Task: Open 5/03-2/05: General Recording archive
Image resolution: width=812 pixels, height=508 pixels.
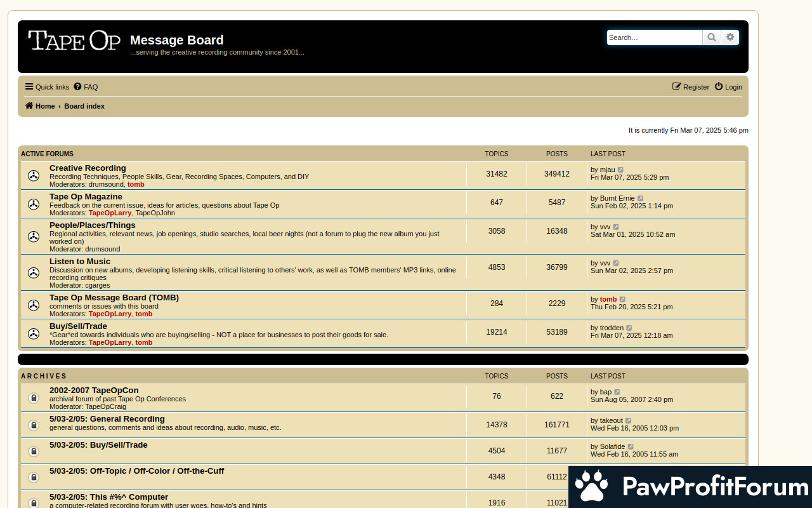Action: tap(107, 419)
